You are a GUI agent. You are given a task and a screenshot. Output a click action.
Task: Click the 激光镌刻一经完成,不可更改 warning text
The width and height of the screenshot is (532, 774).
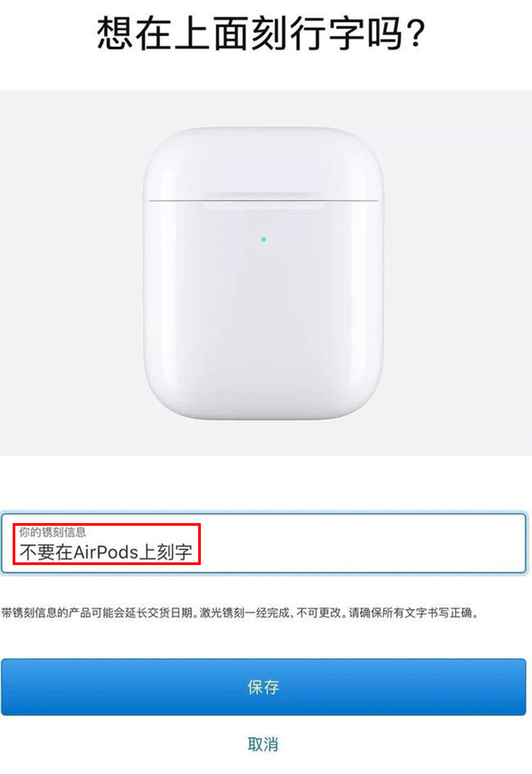(x=271, y=613)
